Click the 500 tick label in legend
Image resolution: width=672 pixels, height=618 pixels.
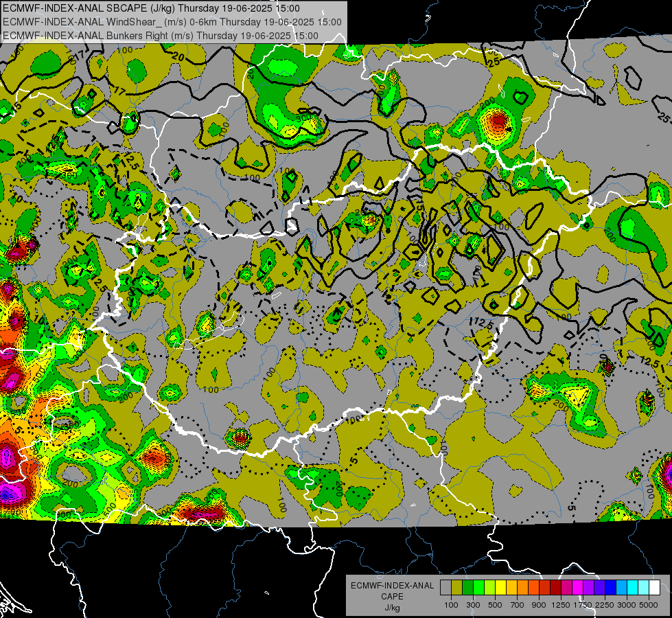click(x=495, y=605)
